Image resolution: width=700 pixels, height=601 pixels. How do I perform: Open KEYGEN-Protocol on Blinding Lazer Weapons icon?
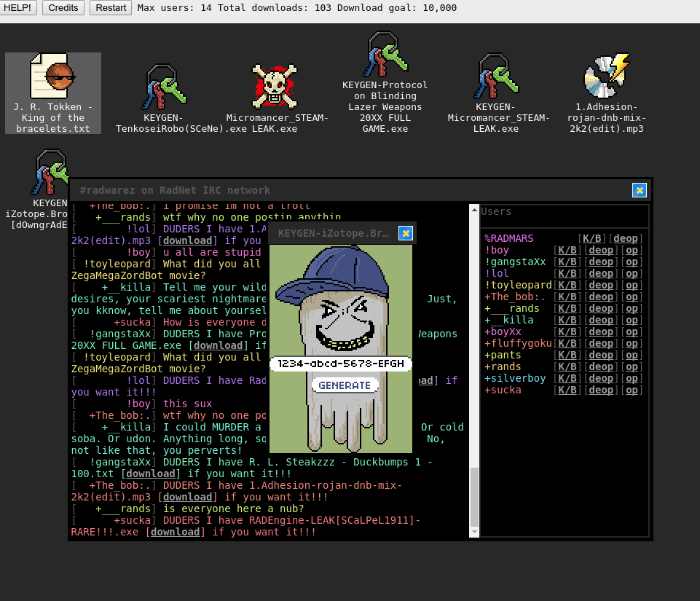coord(385,82)
